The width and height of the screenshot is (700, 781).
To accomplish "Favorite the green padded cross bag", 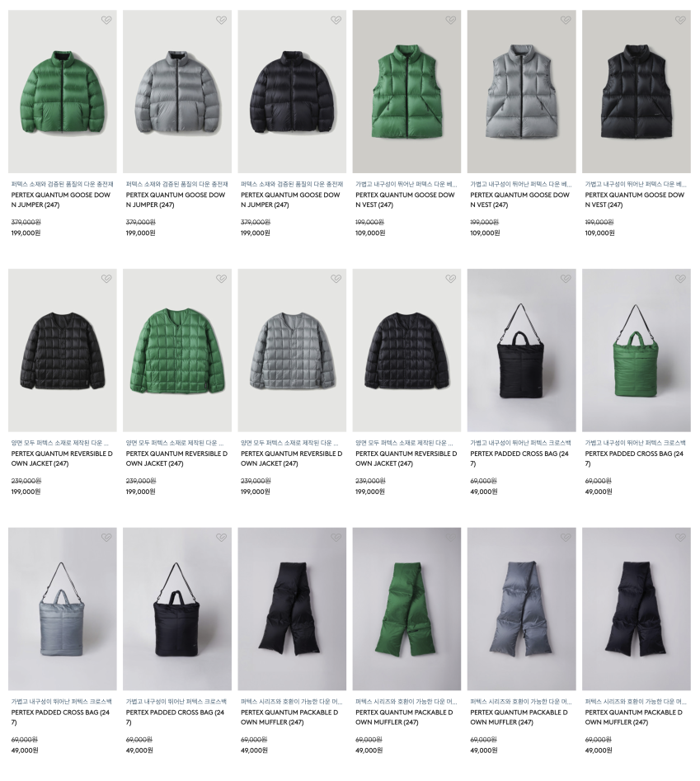I will click(x=680, y=279).
